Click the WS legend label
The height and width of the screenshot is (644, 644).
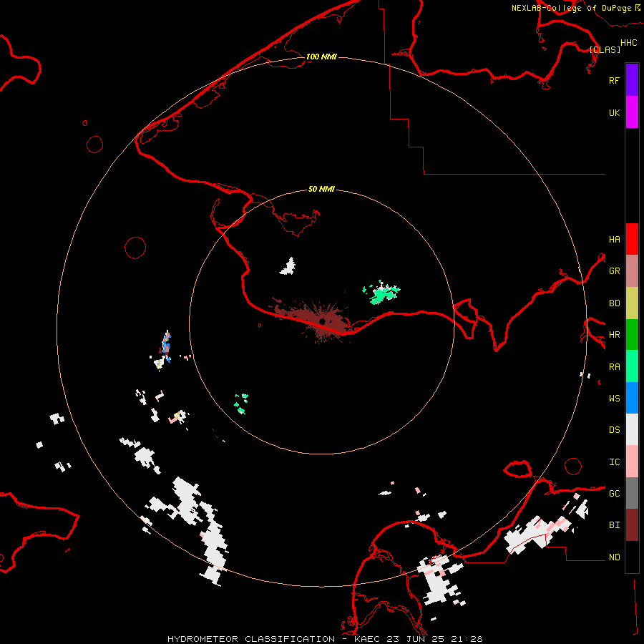click(x=614, y=399)
